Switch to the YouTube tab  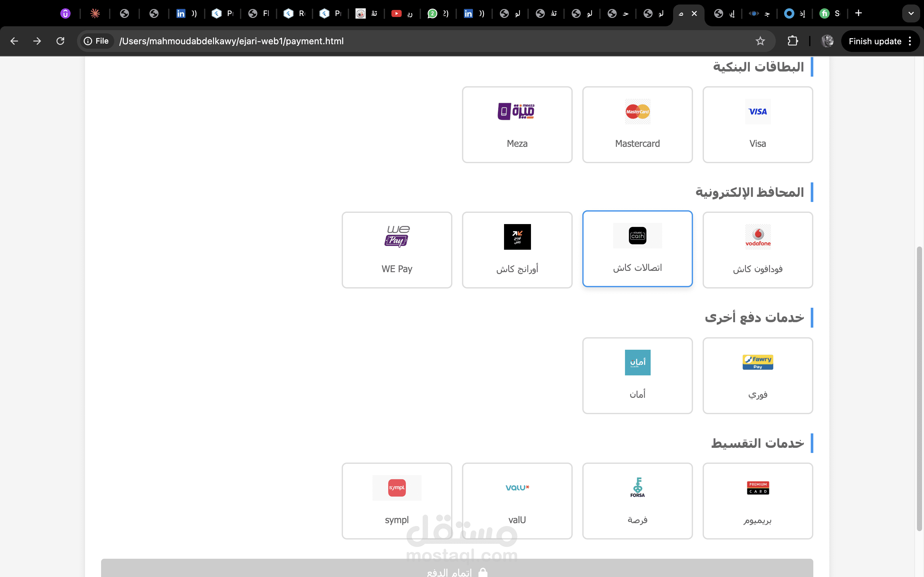tap(402, 14)
